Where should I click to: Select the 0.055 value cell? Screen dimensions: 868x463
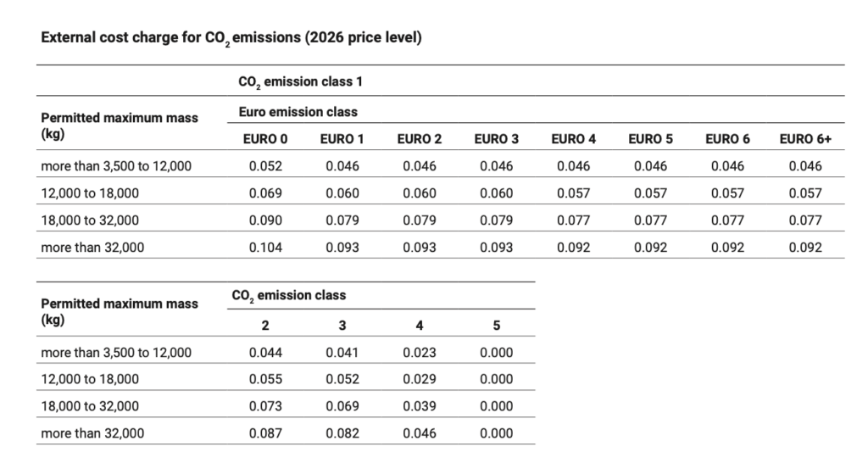(265, 379)
